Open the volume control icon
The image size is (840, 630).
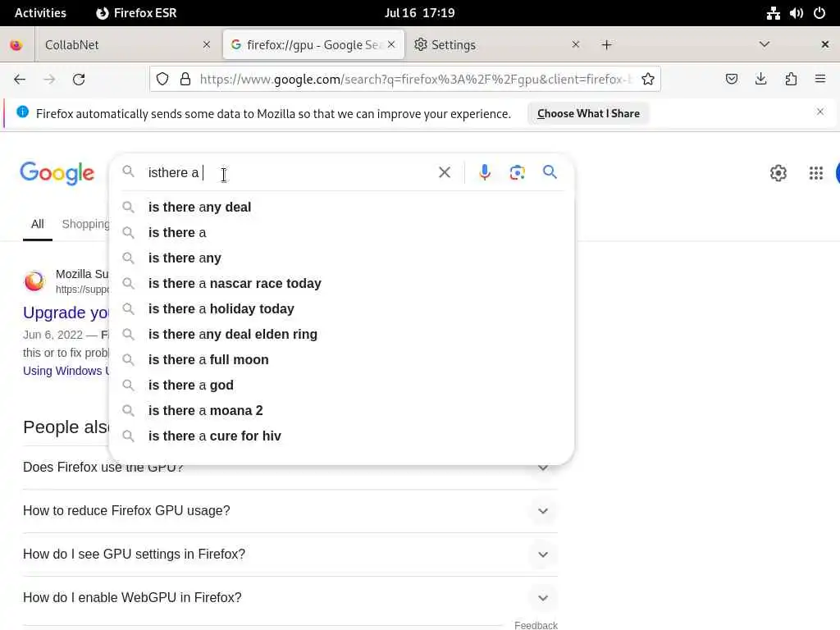(x=796, y=13)
